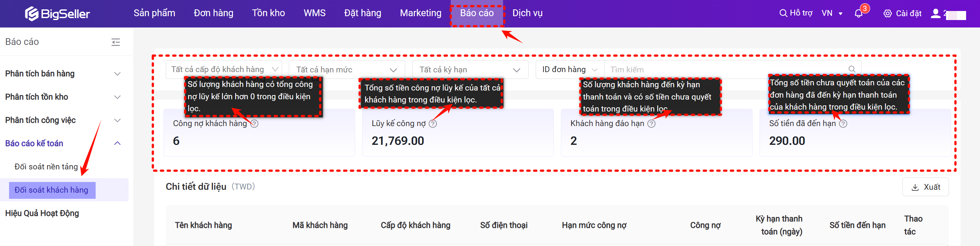Open ID đơn hàng search type dropdown
The width and height of the screenshot is (980, 246).
(x=570, y=70)
